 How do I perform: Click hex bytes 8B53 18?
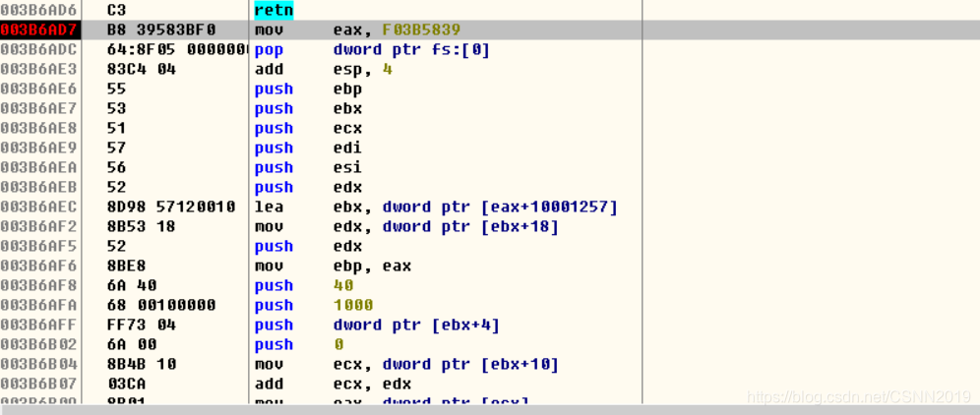[142, 227]
